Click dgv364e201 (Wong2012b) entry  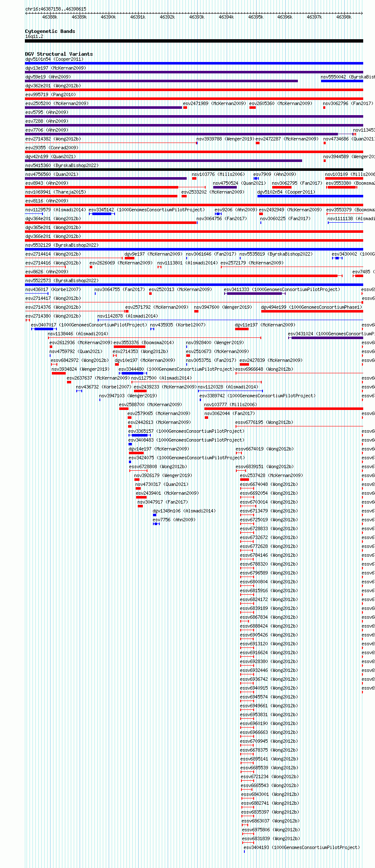coord(53,219)
